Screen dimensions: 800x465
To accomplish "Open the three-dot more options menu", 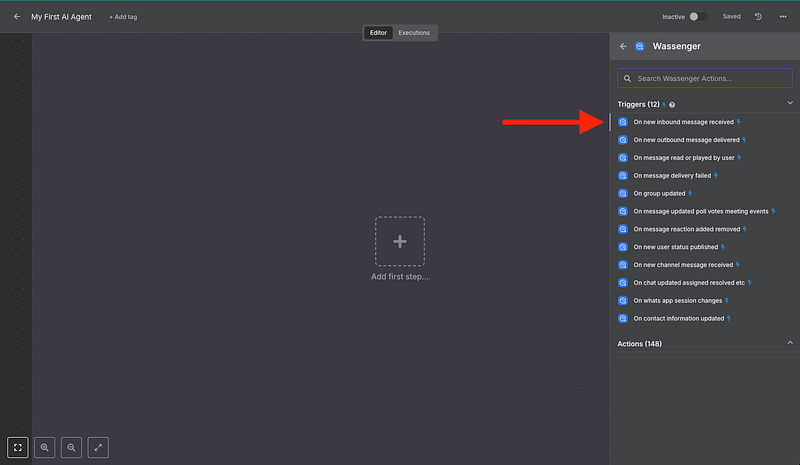I will pyautogui.click(x=782, y=17).
